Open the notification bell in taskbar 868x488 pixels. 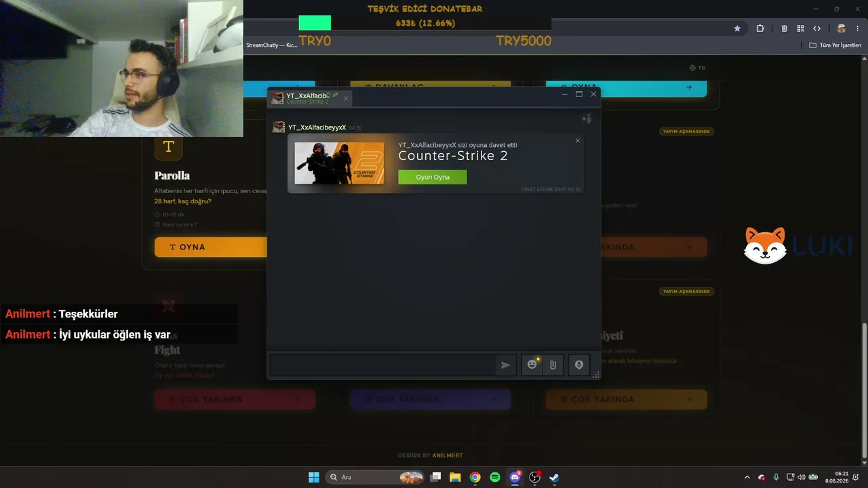pos(856,477)
